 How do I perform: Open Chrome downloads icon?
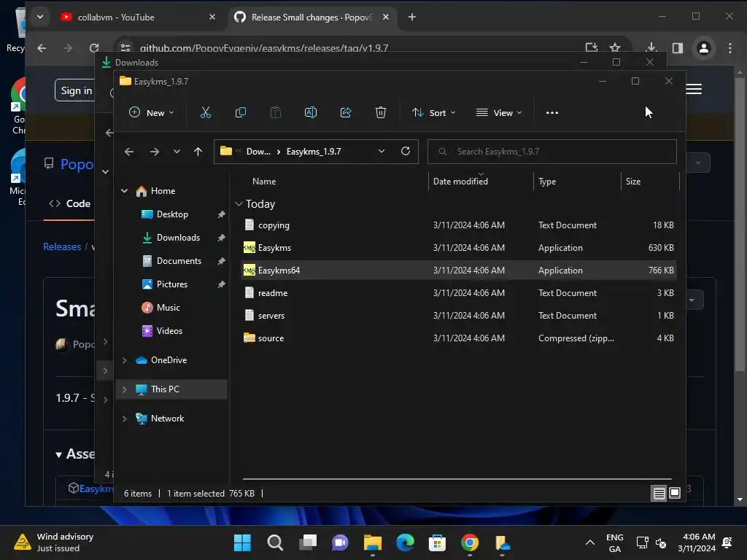(x=651, y=47)
